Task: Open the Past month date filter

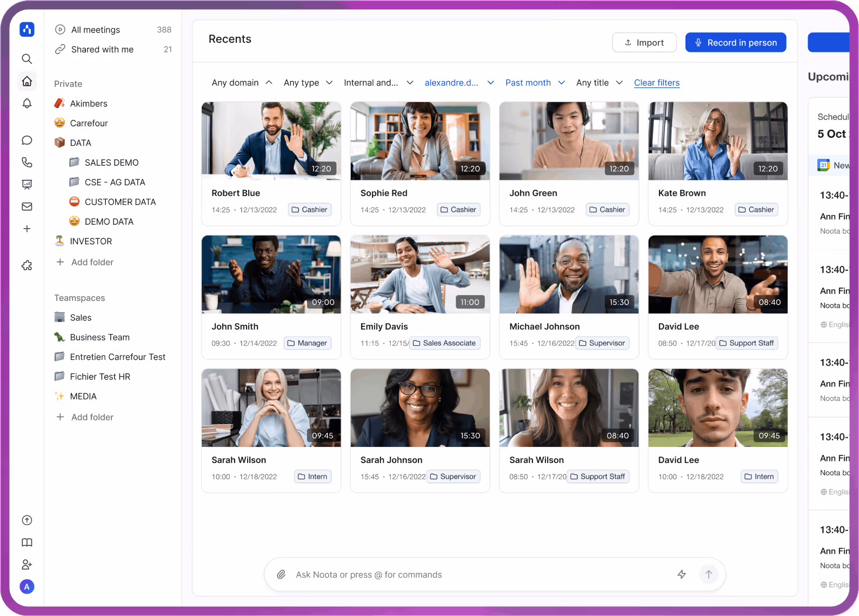Action: (535, 83)
